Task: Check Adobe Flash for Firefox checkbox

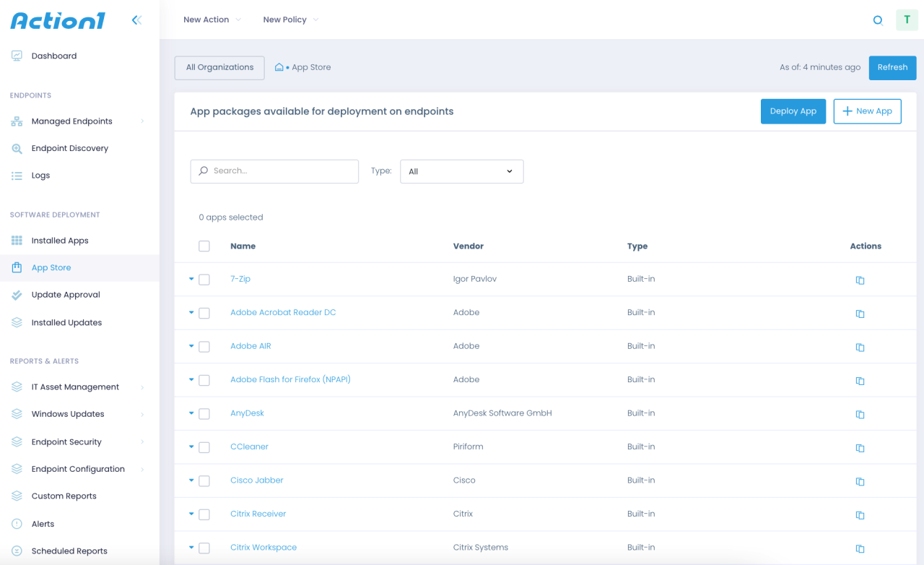Action: (x=204, y=380)
